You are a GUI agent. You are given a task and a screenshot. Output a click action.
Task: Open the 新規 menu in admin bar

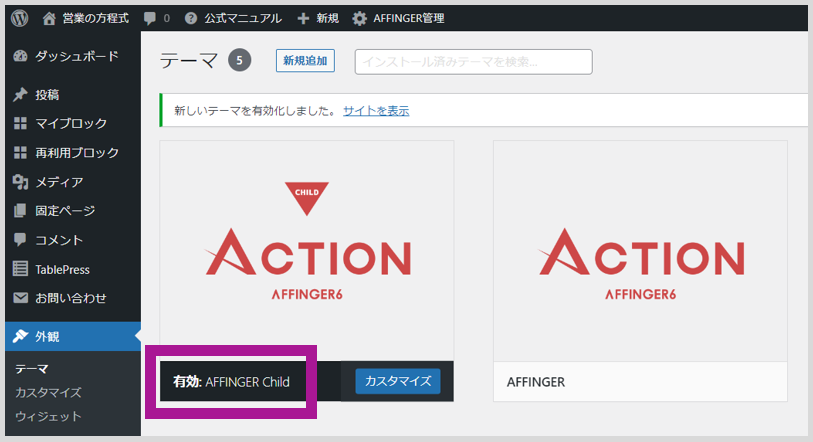[x=328, y=19]
